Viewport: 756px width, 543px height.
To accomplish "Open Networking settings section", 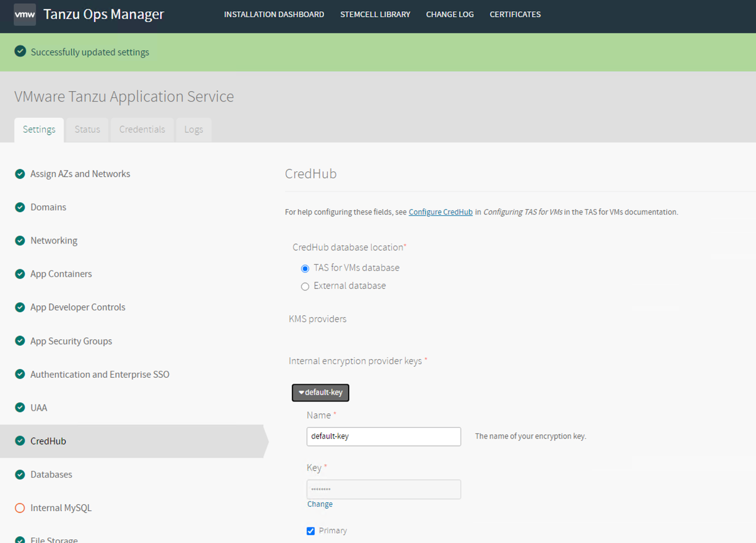I will [x=54, y=241].
